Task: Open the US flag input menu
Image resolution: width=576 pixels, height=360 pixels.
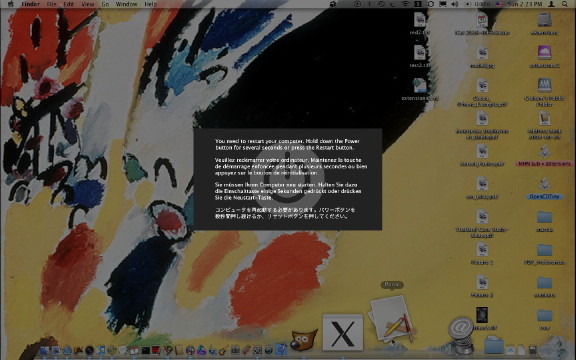Action: tap(500, 4)
